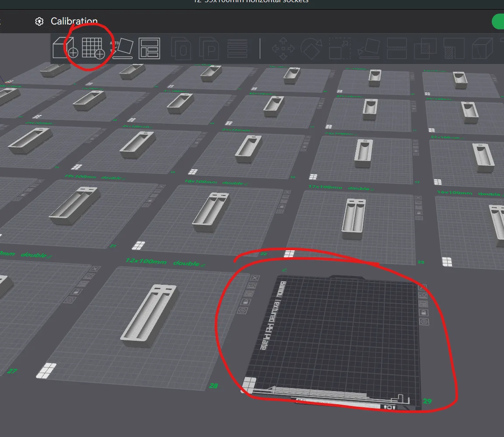
Task: Open the cut tool
Action: click(396, 48)
